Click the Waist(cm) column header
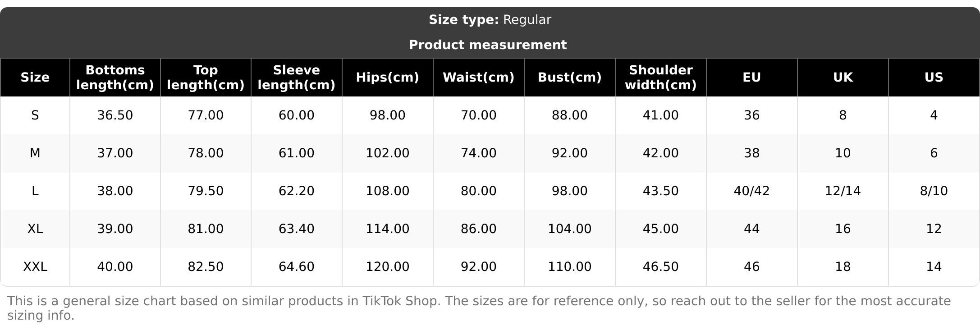This screenshot has height=330, width=980. pyautogui.click(x=478, y=78)
